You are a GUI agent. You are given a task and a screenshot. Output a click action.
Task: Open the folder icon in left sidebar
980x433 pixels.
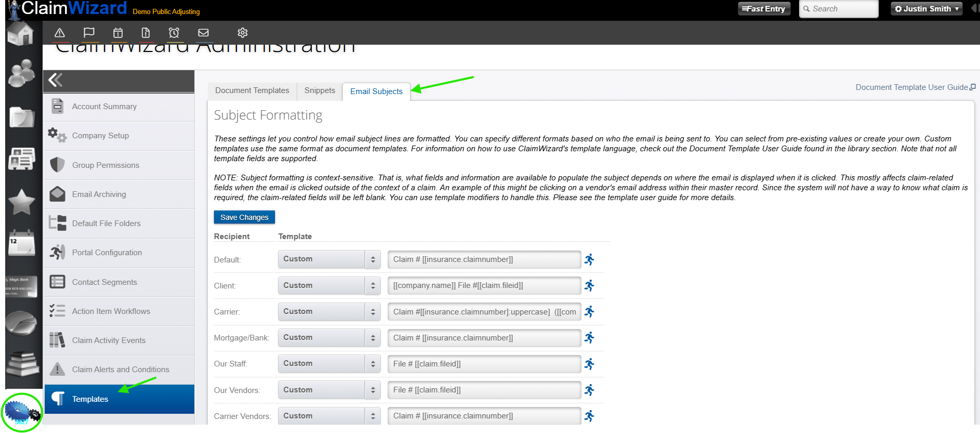click(x=21, y=117)
